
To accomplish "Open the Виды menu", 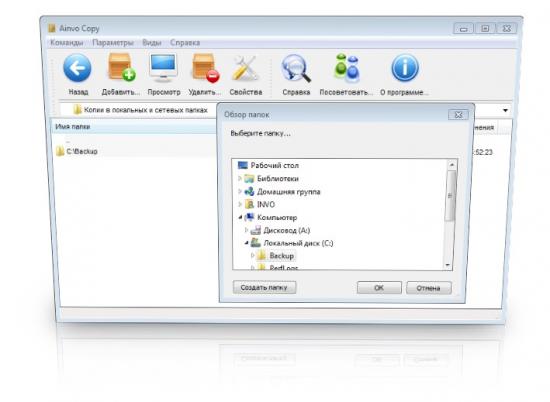I will pos(152,43).
